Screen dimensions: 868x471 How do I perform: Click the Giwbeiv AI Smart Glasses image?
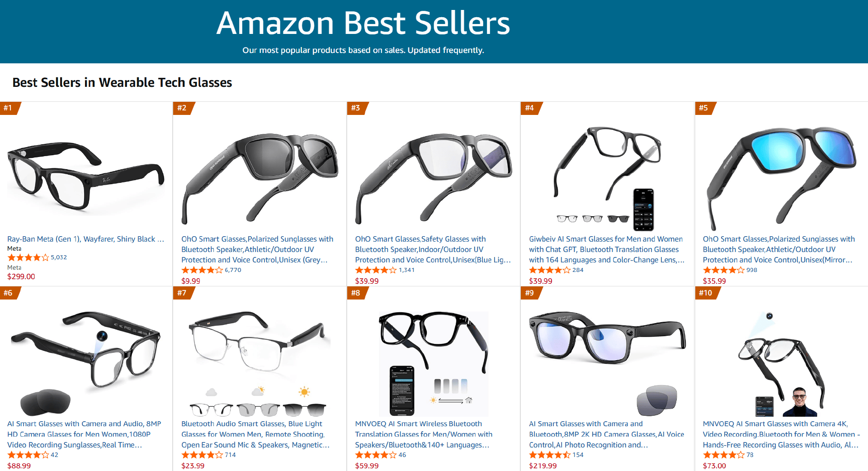[x=607, y=176]
